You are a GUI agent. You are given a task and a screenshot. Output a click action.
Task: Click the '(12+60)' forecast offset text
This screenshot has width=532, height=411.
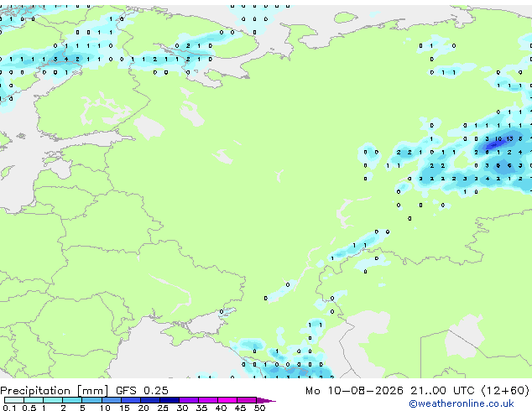coord(505,391)
